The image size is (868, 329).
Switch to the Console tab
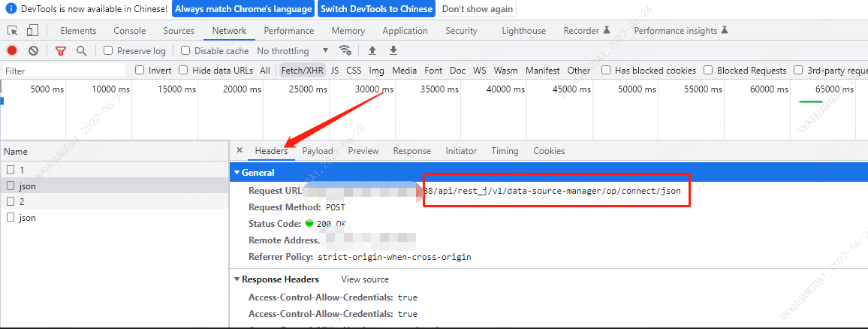130,31
